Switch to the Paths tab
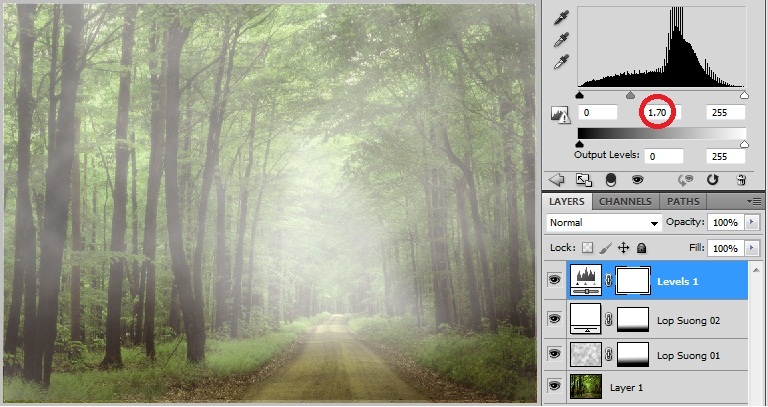 pyautogui.click(x=683, y=201)
